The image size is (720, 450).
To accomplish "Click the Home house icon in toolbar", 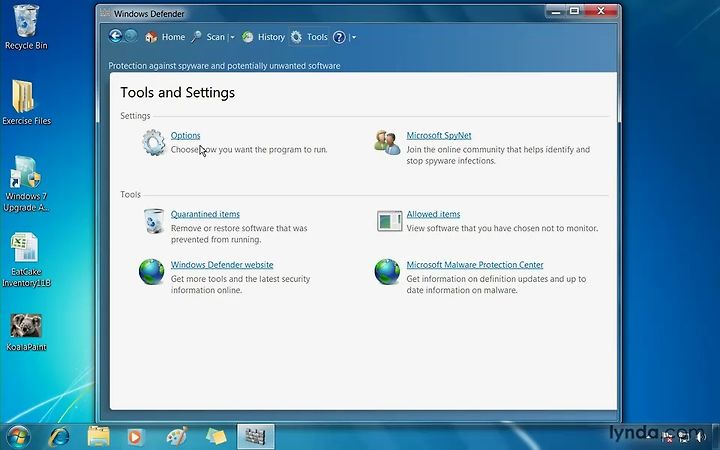I will [x=151, y=37].
